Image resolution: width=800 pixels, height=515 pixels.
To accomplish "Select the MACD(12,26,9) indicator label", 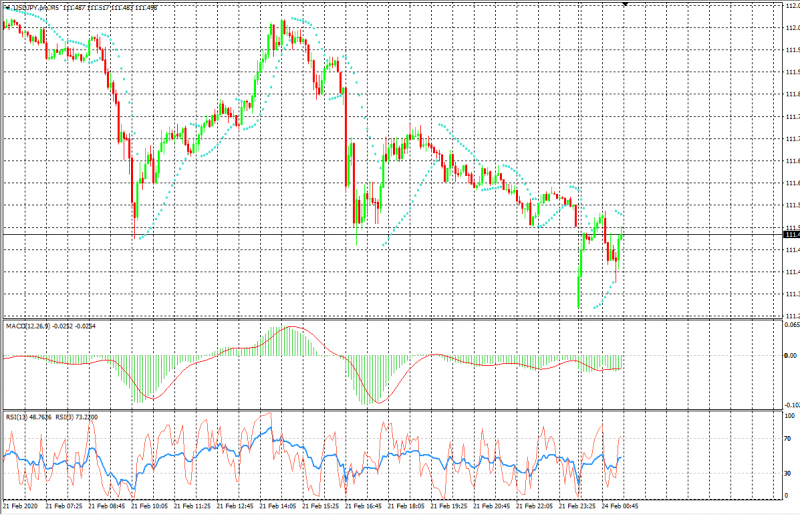I will (x=30, y=326).
